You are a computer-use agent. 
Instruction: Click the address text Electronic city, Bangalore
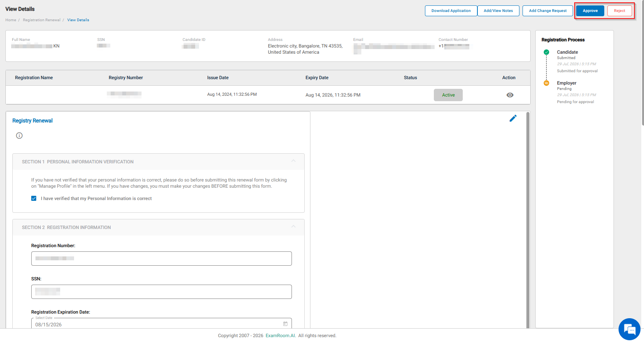tap(305, 49)
